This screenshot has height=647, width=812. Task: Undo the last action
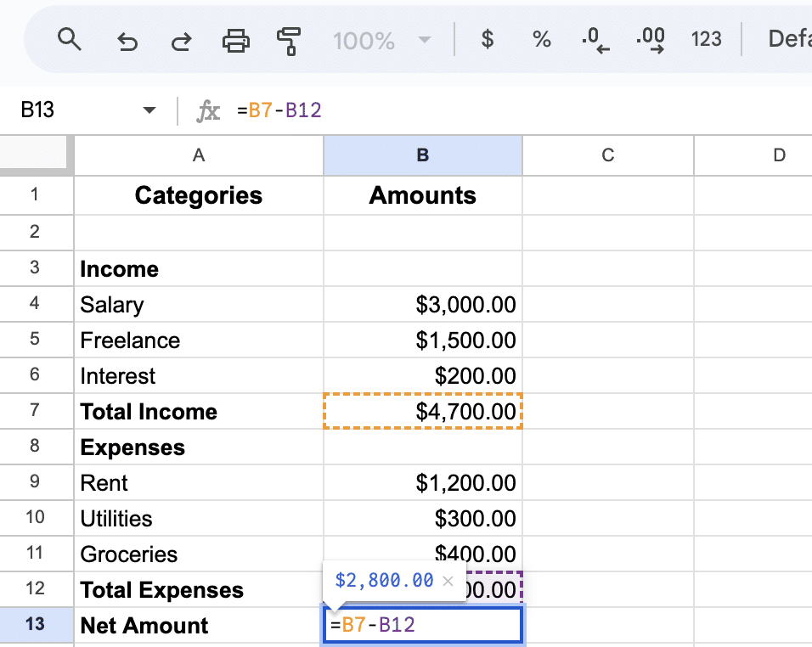pyautogui.click(x=127, y=41)
